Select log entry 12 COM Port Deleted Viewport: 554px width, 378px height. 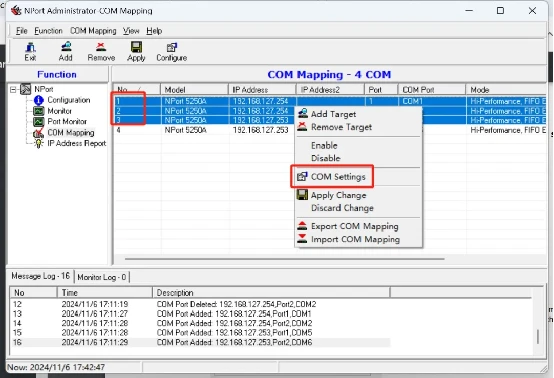(x=200, y=304)
